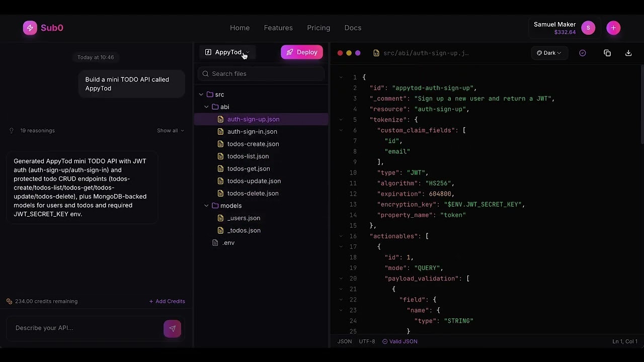Image resolution: width=644 pixels, height=362 pixels.
Task: Click the auth-sign-in.json file icon
Action: point(220,131)
